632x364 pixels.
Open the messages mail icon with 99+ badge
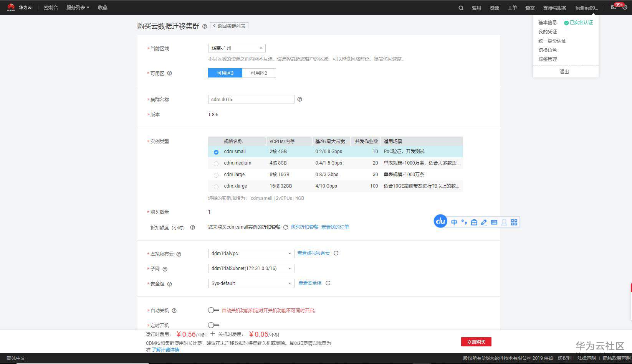(x=613, y=7)
